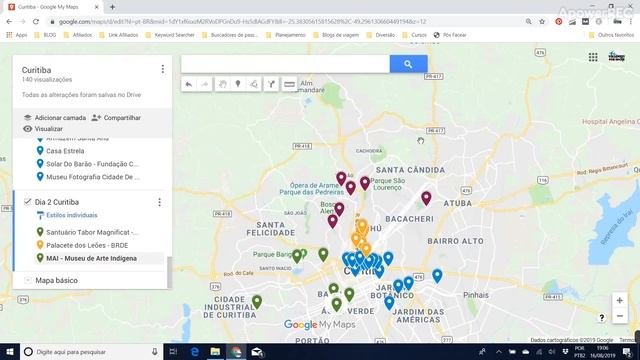
Task: Bookmark this page with the star
Action: click(x=542, y=22)
